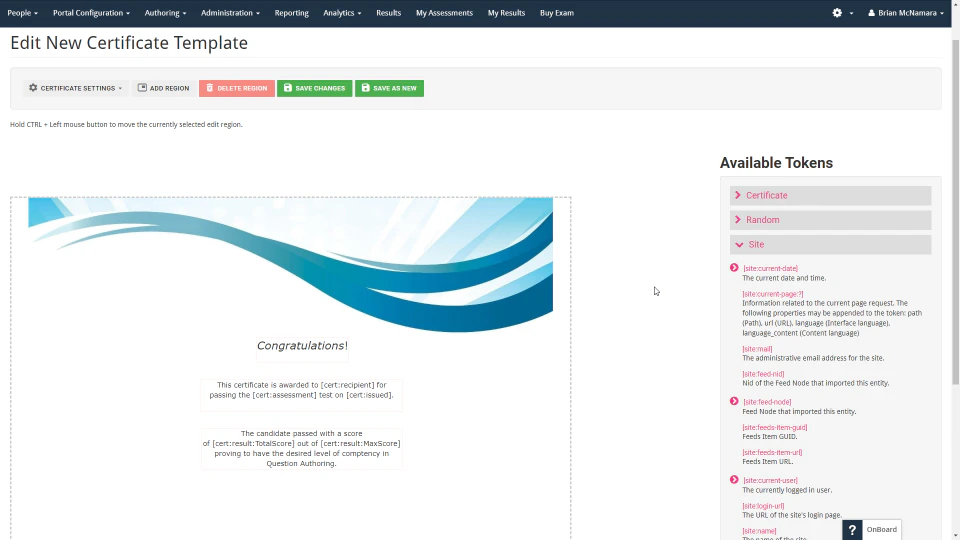This screenshot has height=540, width=960.
Task: Select the [site:login-url] token link
Action: (763, 506)
